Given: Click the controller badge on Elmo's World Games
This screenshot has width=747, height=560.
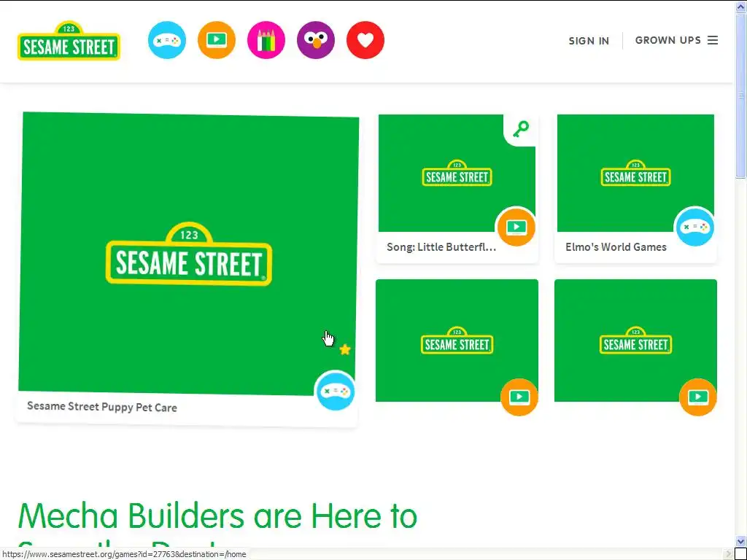Looking at the screenshot, I should pos(695,227).
